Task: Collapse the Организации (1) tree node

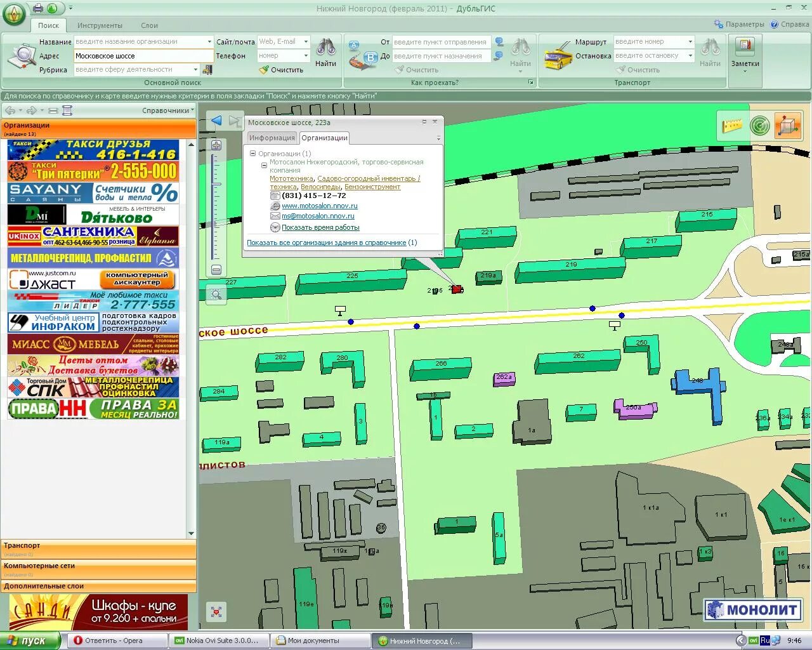Action: pos(252,154)
